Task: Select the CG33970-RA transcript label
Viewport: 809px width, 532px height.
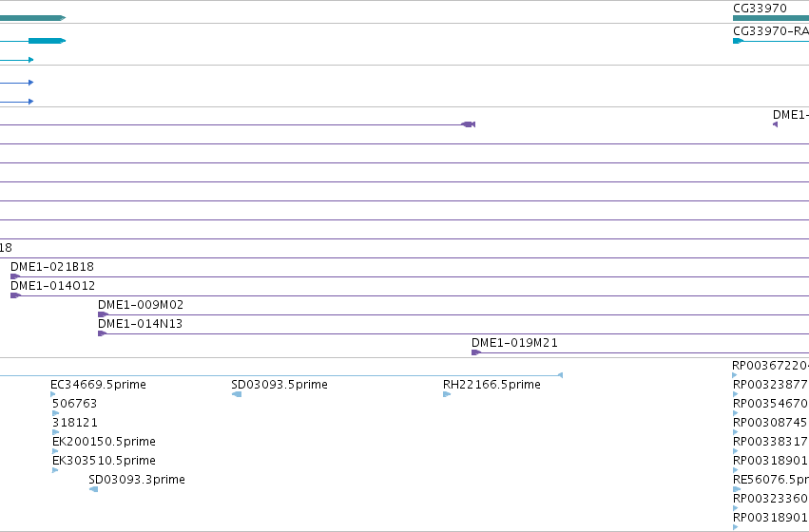Action: point(771,31)
